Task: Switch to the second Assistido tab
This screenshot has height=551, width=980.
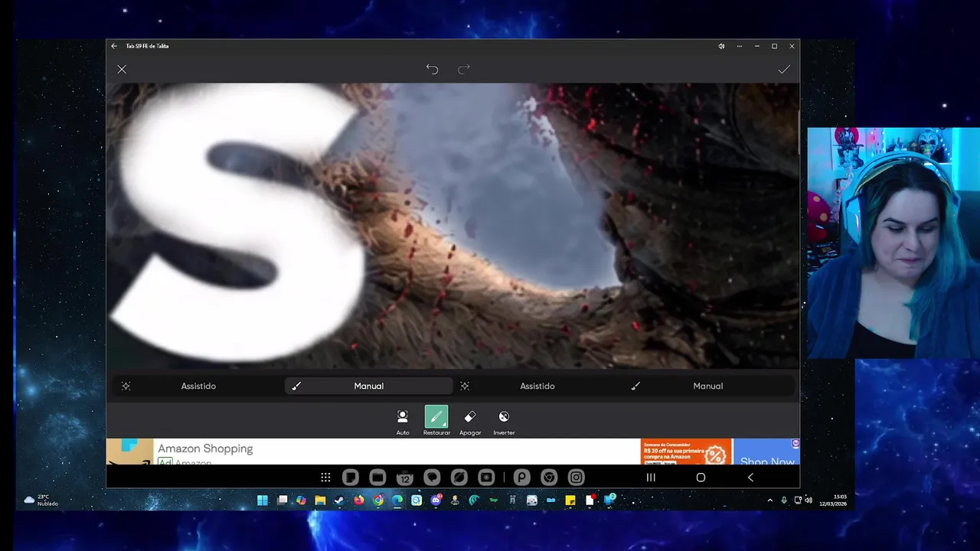Action: [537, 386]
